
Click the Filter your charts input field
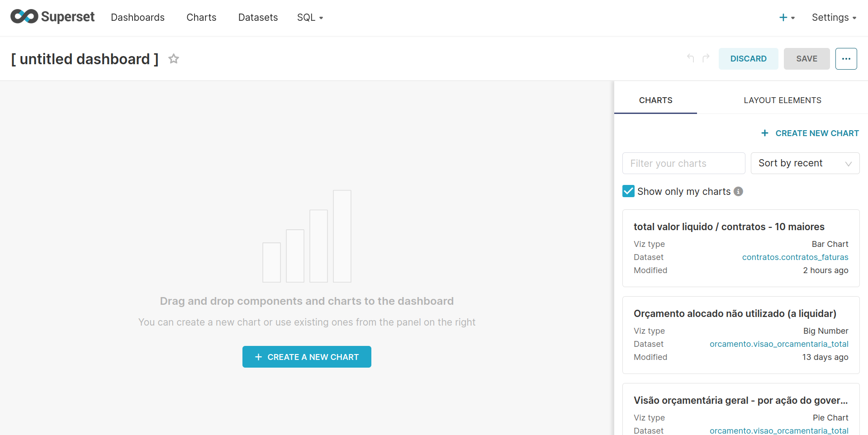(x=683, y=163)
